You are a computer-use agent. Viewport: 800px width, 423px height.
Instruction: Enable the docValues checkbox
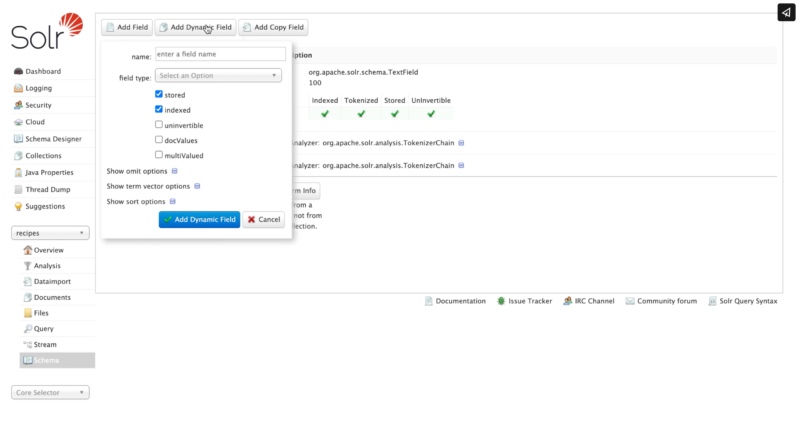coord(159,139)
